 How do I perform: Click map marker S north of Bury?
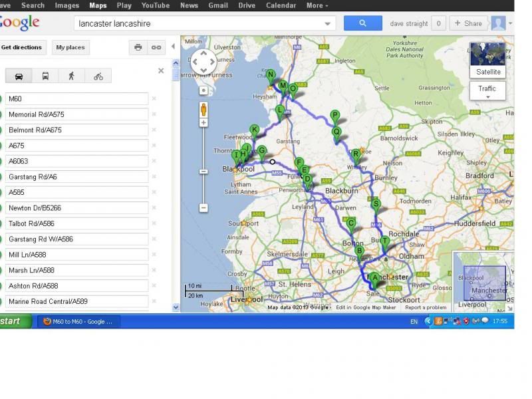[376, 207]
